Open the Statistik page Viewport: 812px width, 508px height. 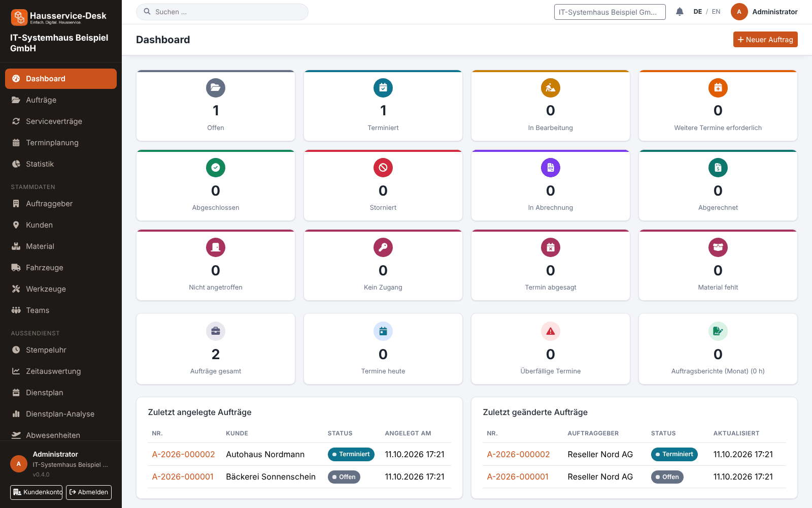coord(61,164)
